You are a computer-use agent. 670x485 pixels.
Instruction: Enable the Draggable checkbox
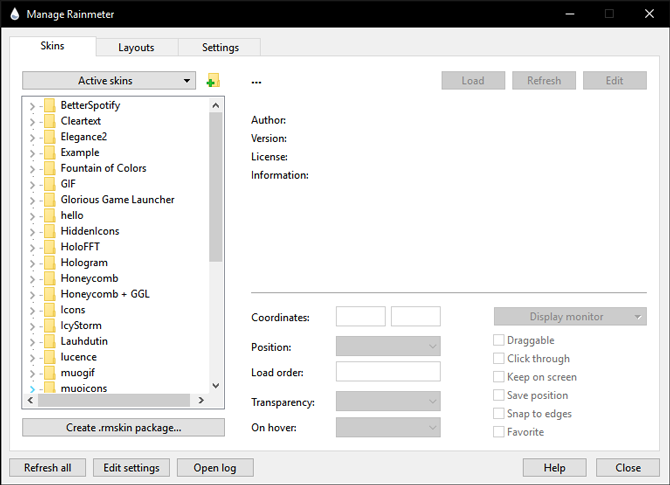[x=499, y=340]
